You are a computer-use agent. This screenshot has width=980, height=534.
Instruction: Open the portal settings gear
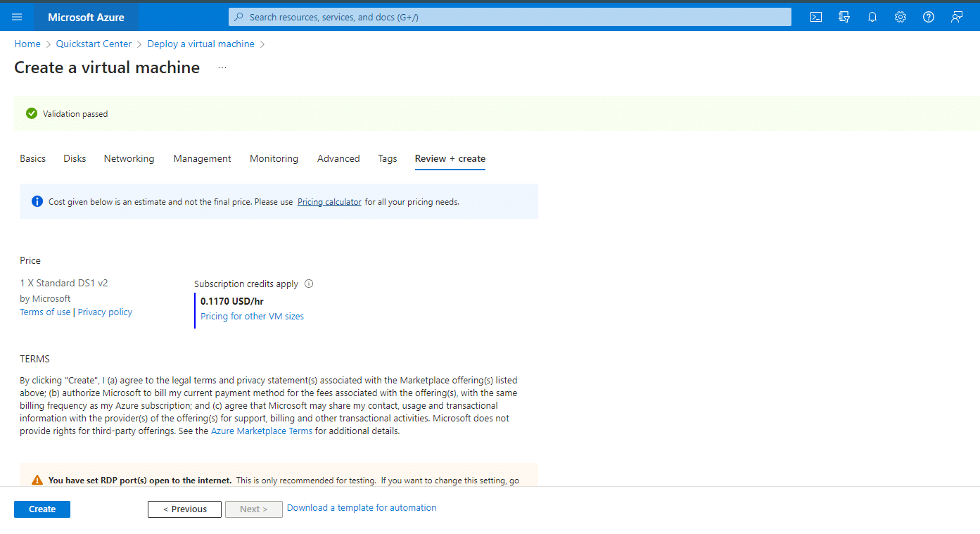click(900, 16)
